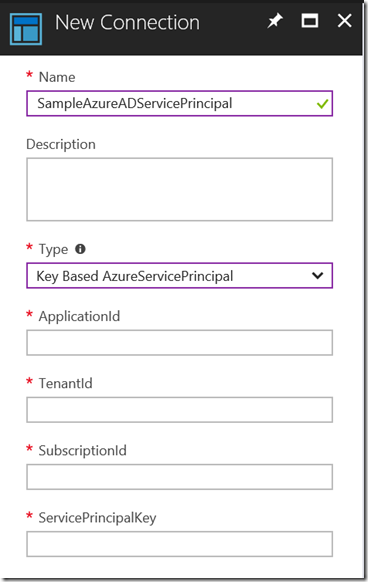Click inside the Description text area
The height and width of the screenshot is (582, 368).
point(179,190)
